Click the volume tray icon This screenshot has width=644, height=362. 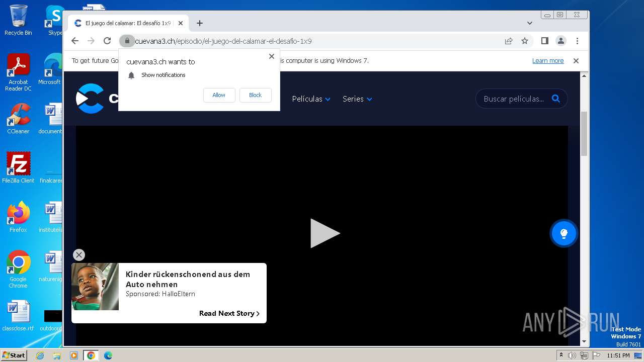point(572,355)
